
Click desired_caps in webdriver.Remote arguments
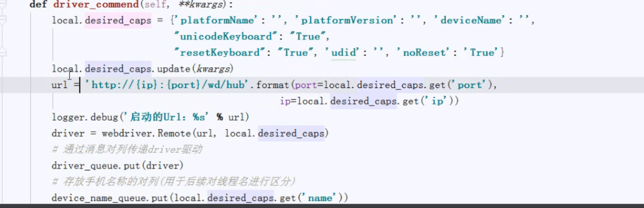coord(291,134)
